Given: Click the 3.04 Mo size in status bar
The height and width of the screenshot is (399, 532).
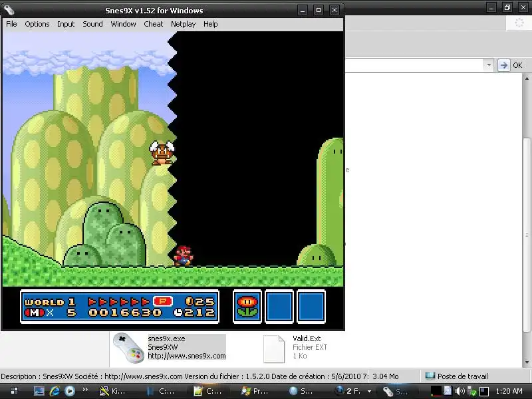Looking at the screenshot, I should tap(386, 376).
